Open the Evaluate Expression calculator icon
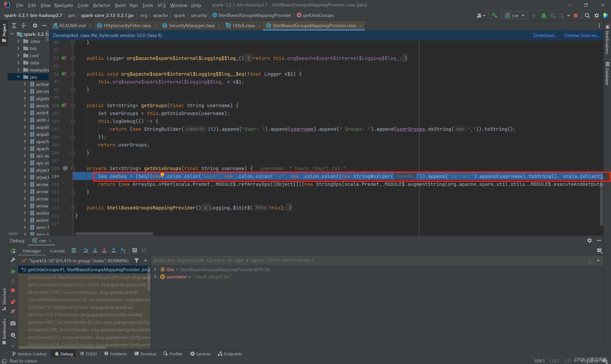The width and height of the screenshot is (611, 364). [x=134, y=250]
